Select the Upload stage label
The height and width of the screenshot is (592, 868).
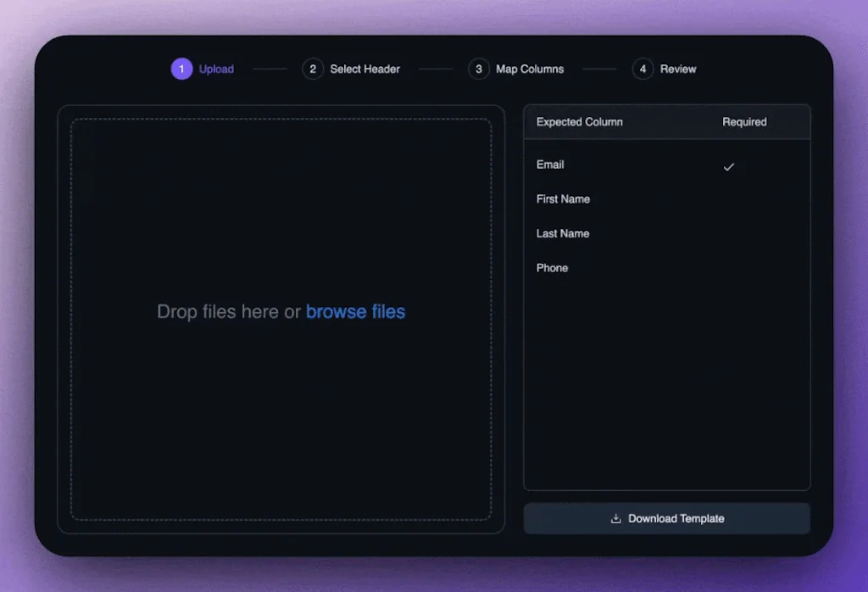click(215, 69)
